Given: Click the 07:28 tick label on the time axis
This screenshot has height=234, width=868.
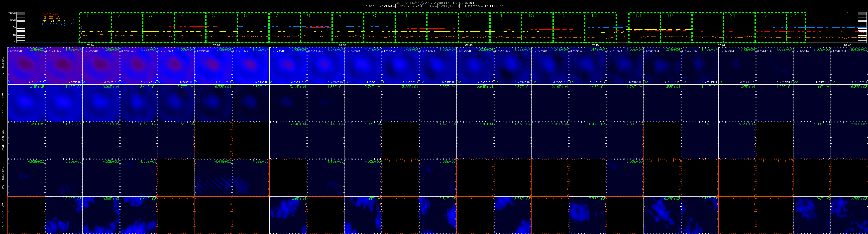Looking at the screenshot, I should coord(216,45).
